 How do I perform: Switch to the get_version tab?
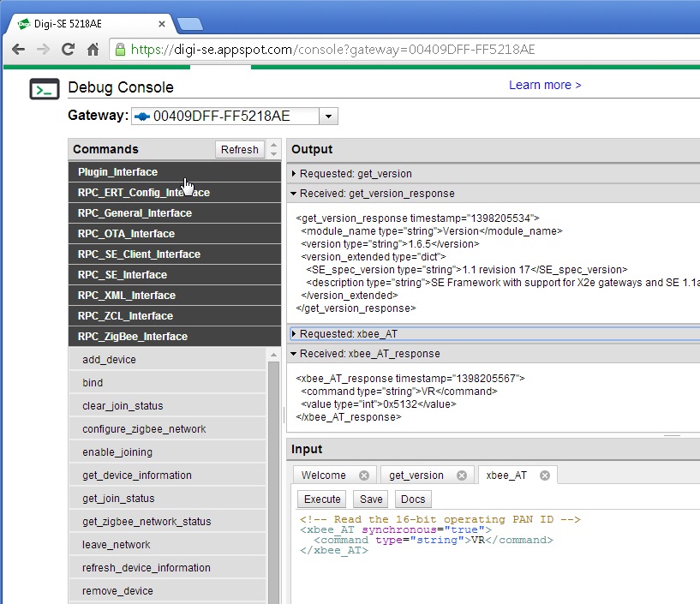(x=416, y=475)
